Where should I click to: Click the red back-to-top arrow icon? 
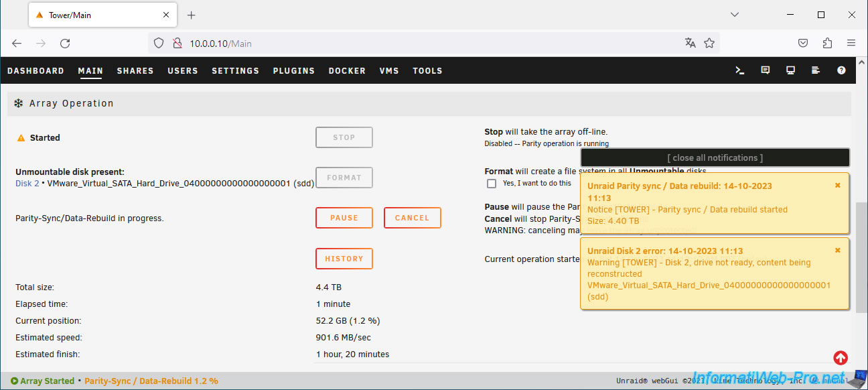pos(841,358)
